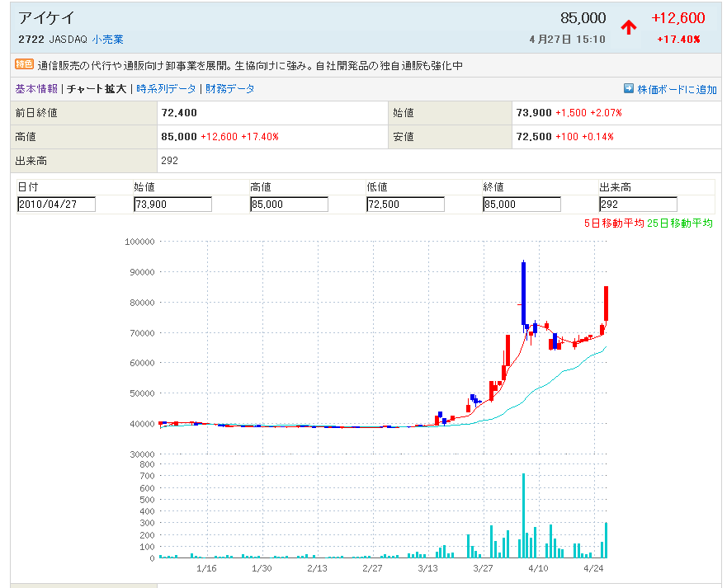
Task: Click the 終値 input field showing 85,000
Action: (x=522, y=205)
